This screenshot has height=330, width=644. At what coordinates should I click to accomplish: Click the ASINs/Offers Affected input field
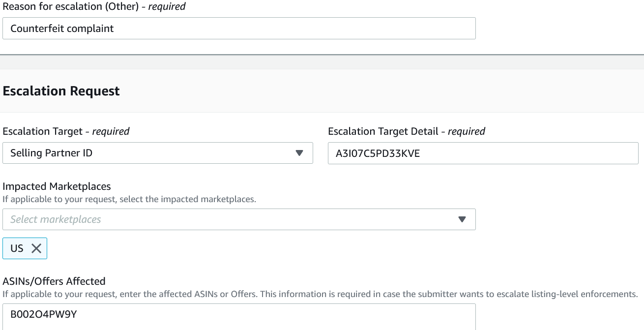pyautogui.click(x=239, y=317)
